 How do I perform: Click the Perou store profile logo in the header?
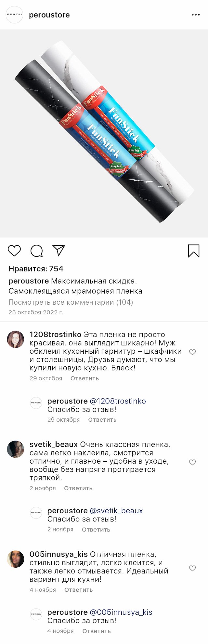click(15, 15)
